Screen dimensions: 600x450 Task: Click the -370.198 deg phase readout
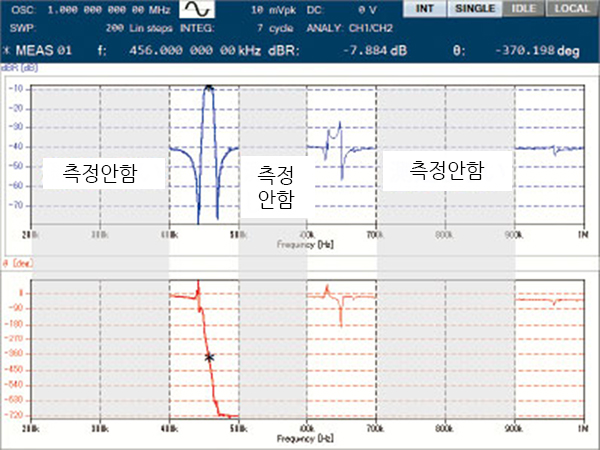[537, 51]
